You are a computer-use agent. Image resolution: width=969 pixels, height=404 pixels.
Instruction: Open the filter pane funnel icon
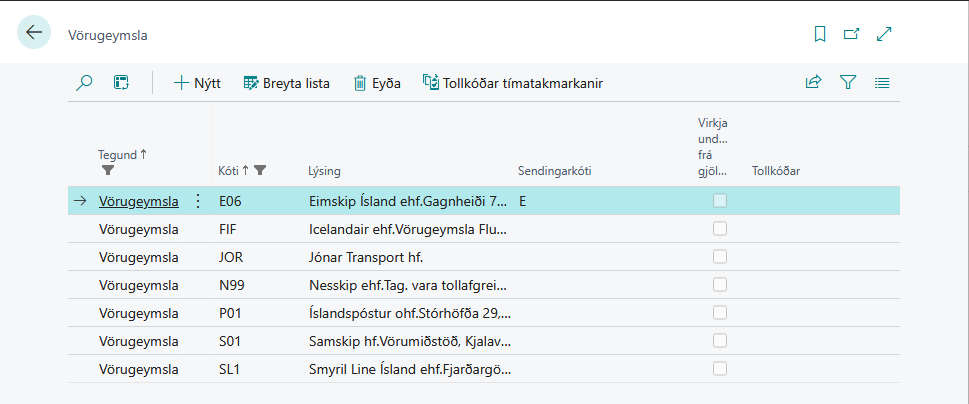coord(848,83)
